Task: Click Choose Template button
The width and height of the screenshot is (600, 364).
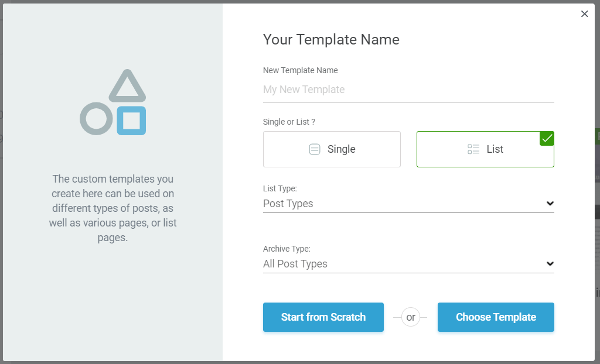Action: pos(496,317)
